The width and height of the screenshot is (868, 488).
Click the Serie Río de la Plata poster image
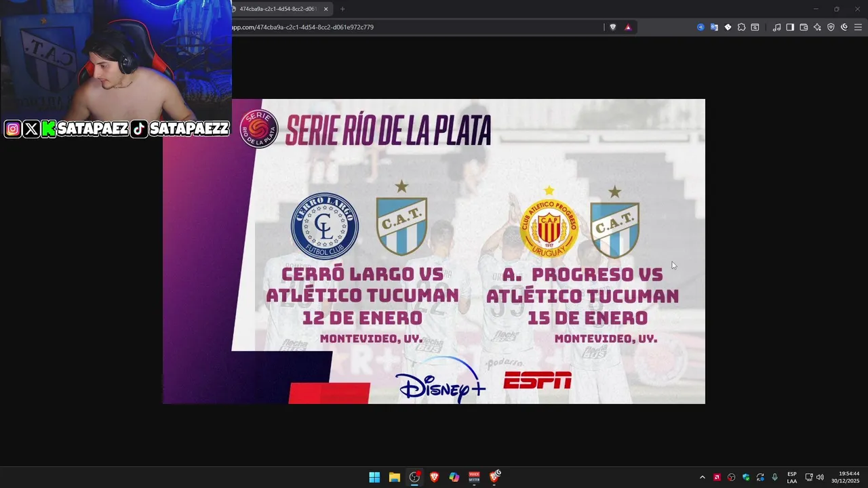(434, 251)
